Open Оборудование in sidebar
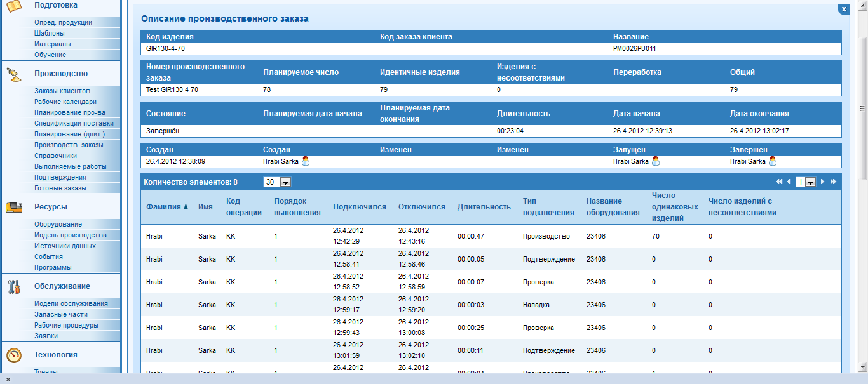Image resolution: width=868 pixels, height=384 pixels. coord(58,224)
